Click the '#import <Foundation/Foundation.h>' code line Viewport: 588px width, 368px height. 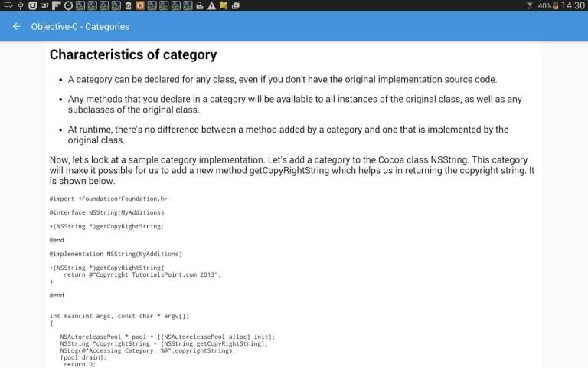tap(108, 199)
